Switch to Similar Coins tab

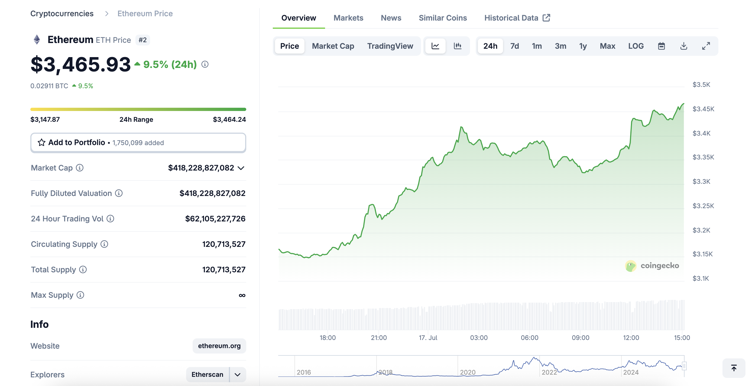tap(443, 18)
